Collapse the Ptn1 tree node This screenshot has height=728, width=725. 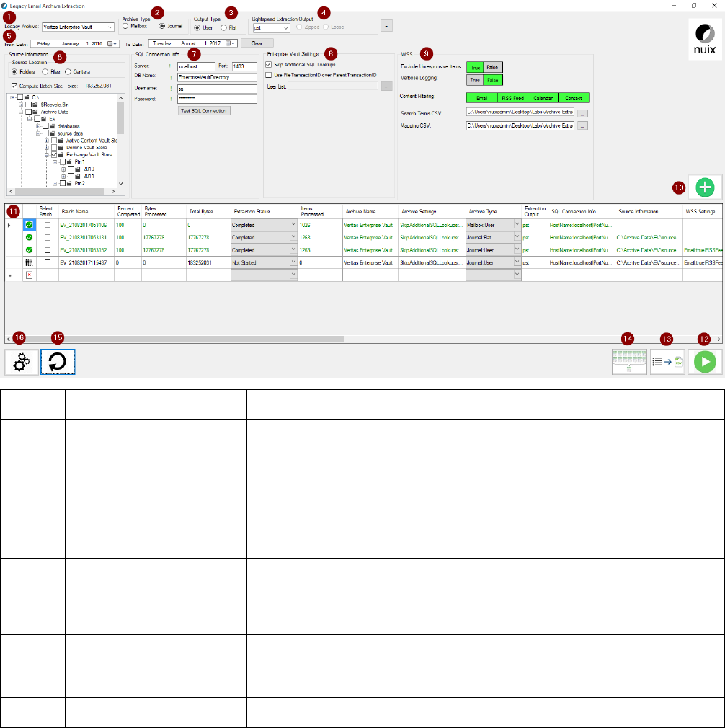[55, 162]
